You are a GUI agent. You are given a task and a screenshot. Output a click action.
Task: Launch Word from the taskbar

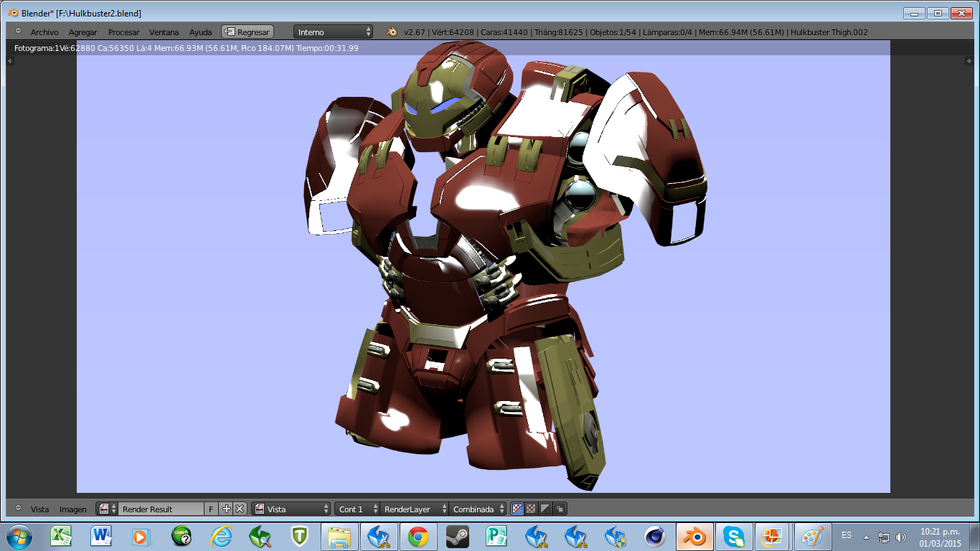point(101,537)
